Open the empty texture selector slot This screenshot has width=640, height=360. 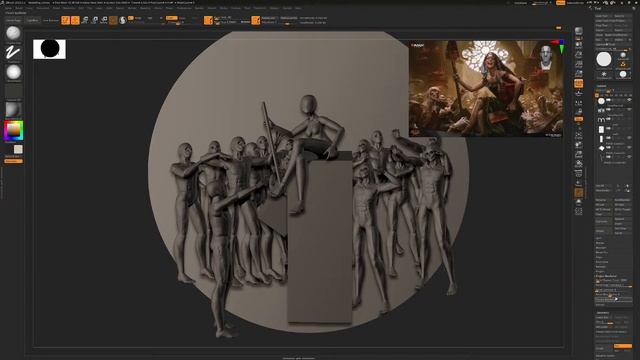(x=13, y=91)
